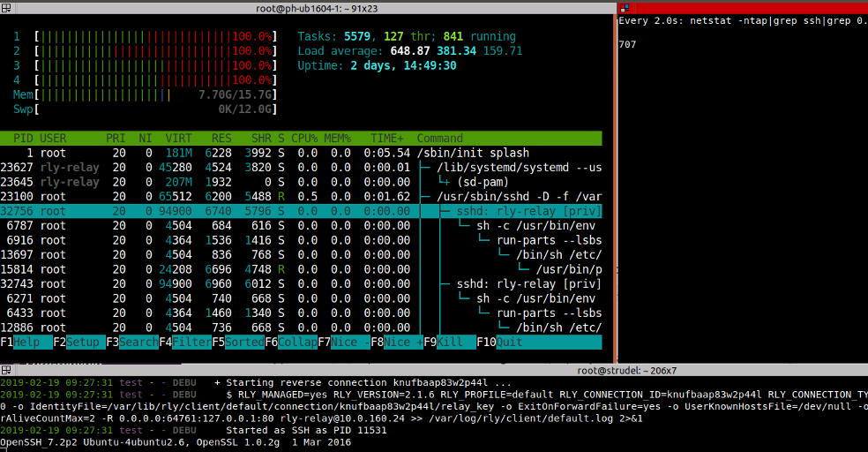
Task: Click F9 Kill in htop footer
Action: pyautogui.click(x=450, y=343)
